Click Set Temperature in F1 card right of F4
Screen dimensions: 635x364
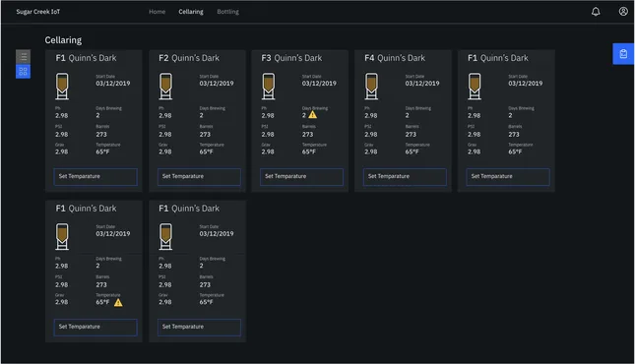[x=508, y=177]
